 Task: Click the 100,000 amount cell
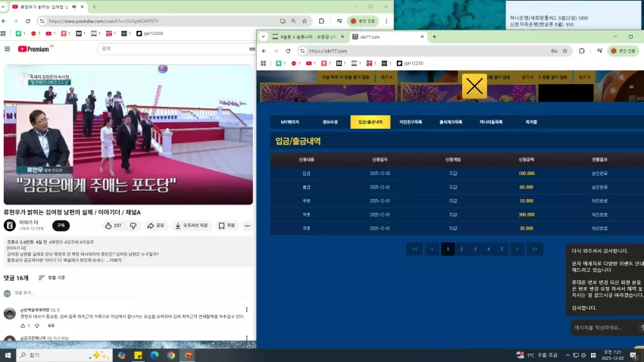pyautogui.click(x=526, y=173)
